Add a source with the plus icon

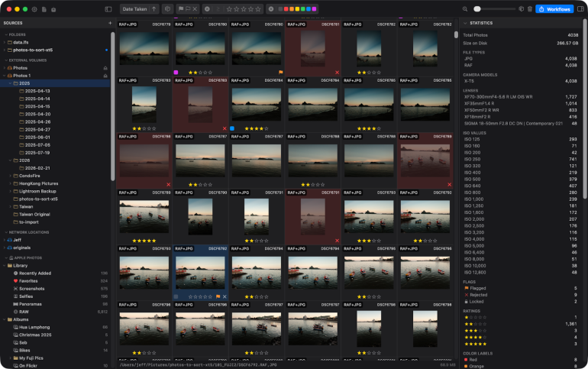110,23
